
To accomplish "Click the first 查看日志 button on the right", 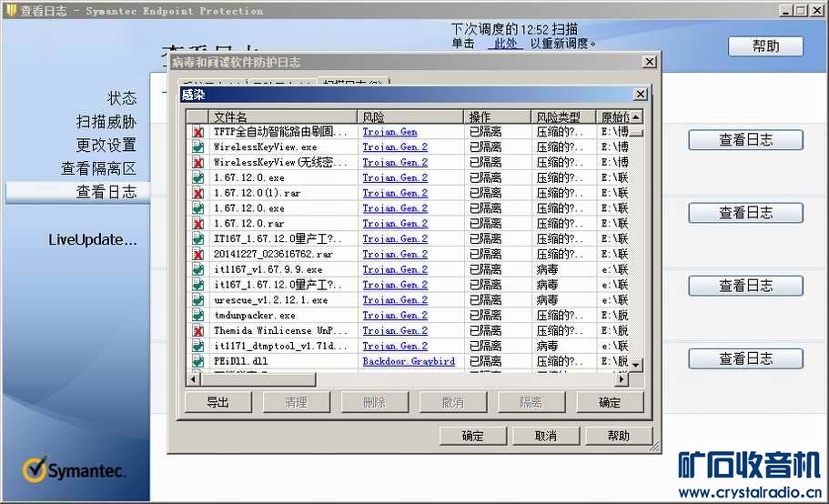I will (745, 140).
